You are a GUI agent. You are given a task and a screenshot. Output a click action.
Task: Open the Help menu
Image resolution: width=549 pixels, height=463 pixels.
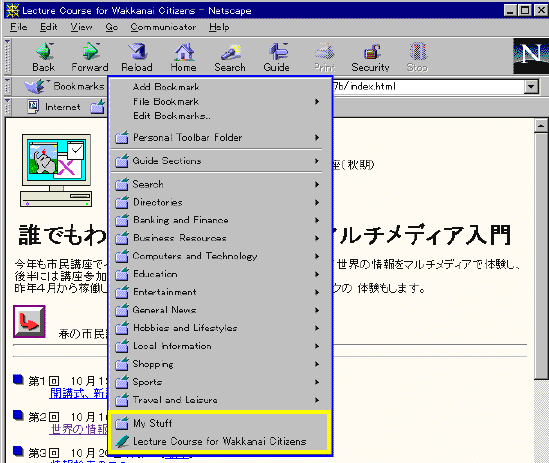[219, 27]
